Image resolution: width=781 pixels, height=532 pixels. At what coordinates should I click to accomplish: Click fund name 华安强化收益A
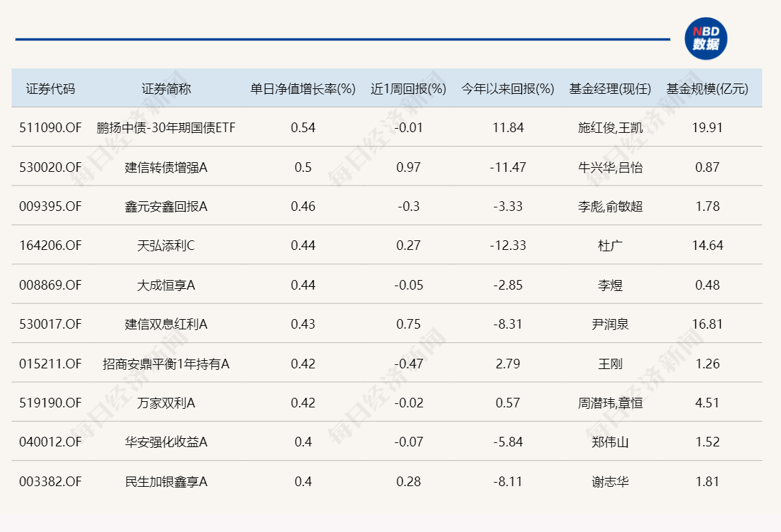(x=166, y=442)
